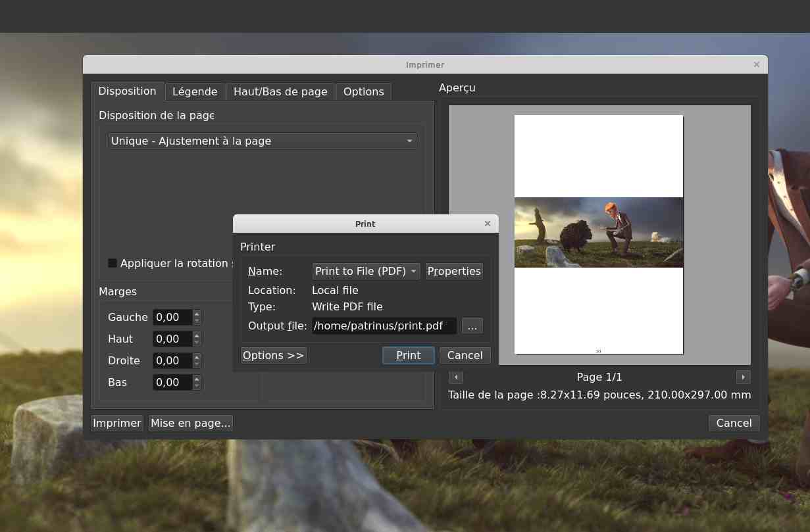The width and height of the screenshot is (810, 532).
Task: Increase the Droite margin with up arrow
Action: 197,357
